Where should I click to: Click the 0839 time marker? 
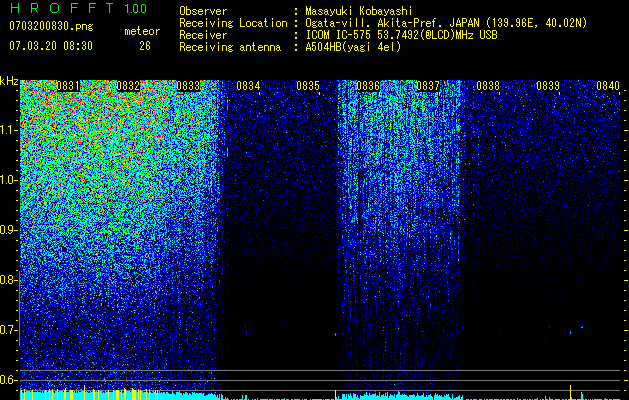click(548, 86)
